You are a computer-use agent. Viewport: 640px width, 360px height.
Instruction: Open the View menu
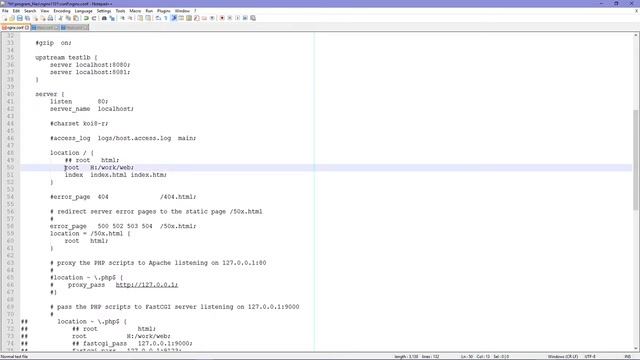click(45, 11)
